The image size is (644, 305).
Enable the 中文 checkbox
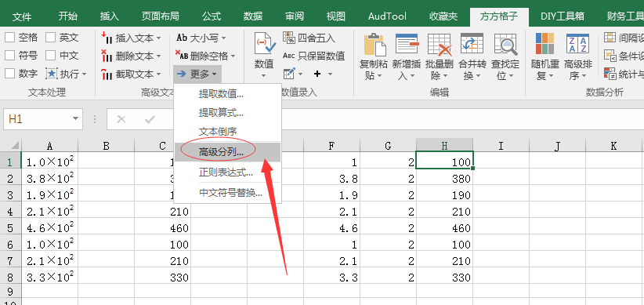tap(50, 56)
